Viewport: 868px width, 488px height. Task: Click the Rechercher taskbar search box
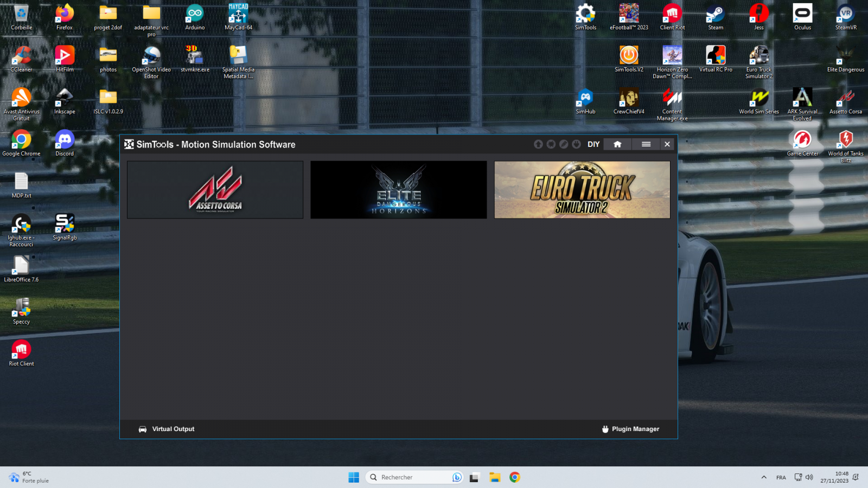415,477
